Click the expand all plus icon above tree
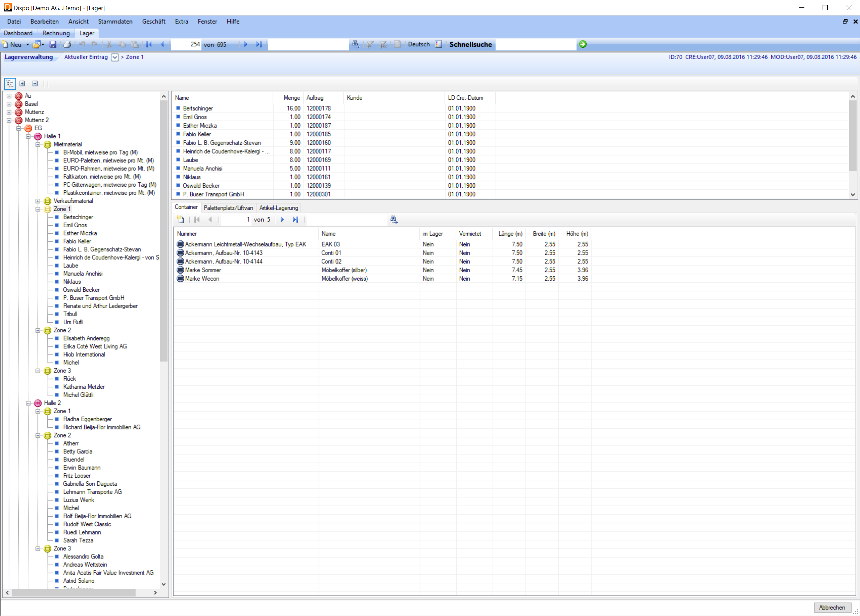Screen dimensions: 860x616 pos(22,84)
